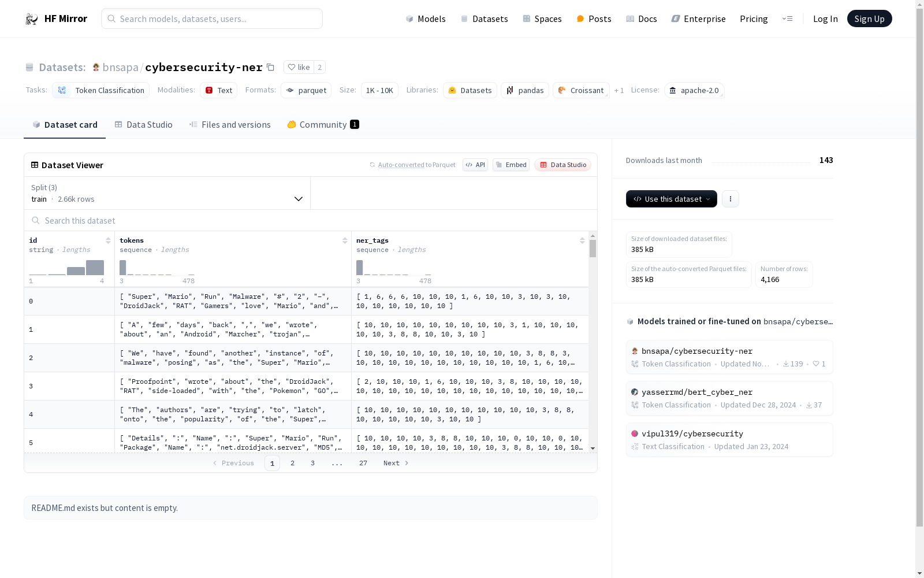Click avatar of yasserrmd/bert_cyber_ner model

(635, 392)
